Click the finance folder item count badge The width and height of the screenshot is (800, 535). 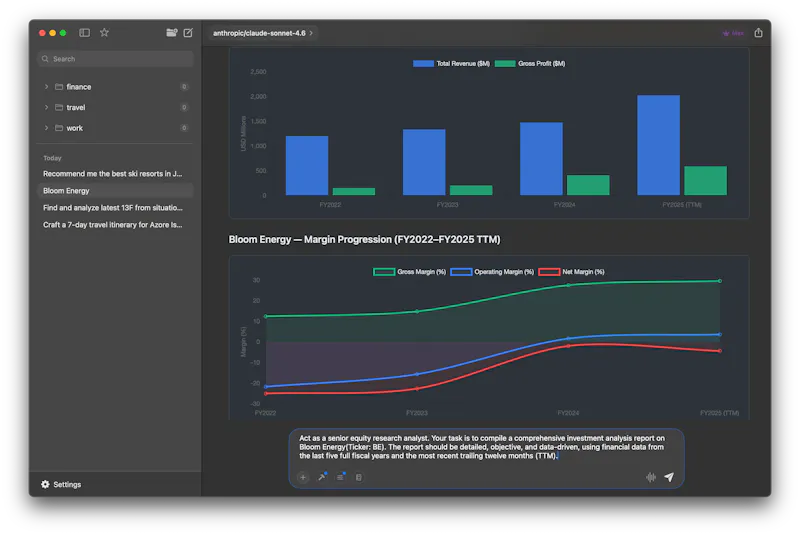coord(184,87)
